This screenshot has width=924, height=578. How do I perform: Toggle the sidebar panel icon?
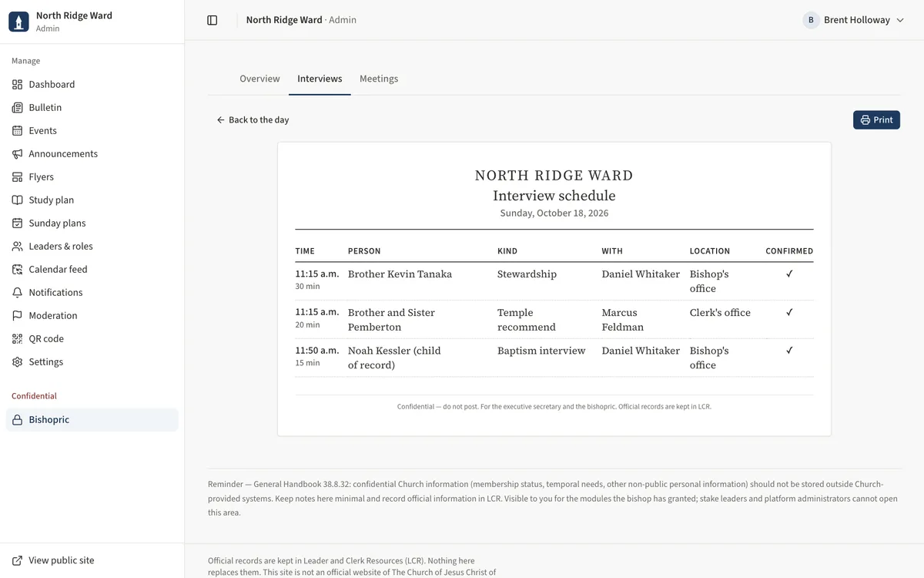(213, 20)
